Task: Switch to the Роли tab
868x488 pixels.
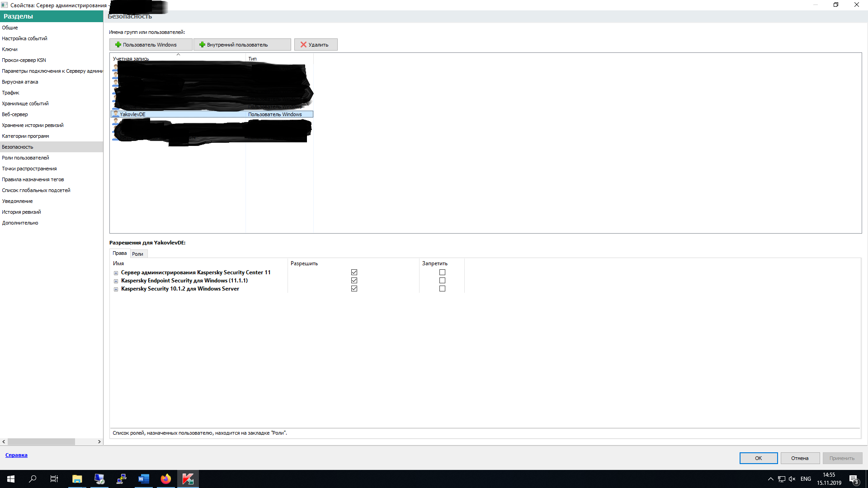Action: pos(137,254)
